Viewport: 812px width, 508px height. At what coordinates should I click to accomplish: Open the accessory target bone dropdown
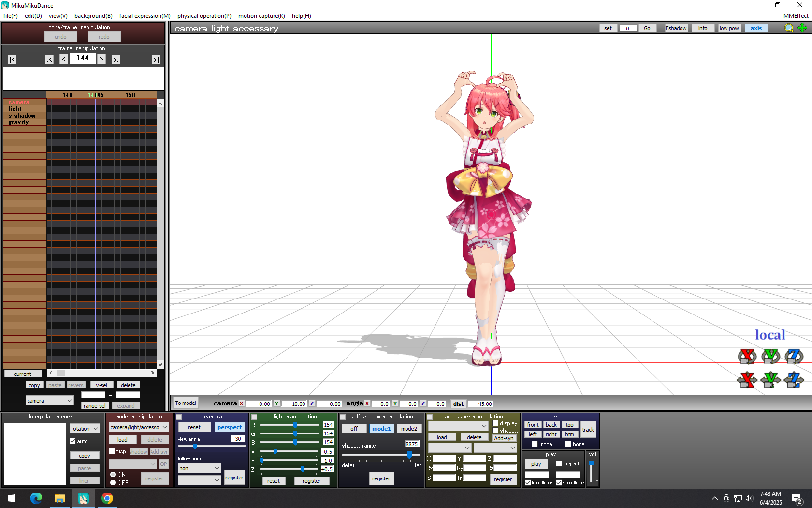point(495,448)
